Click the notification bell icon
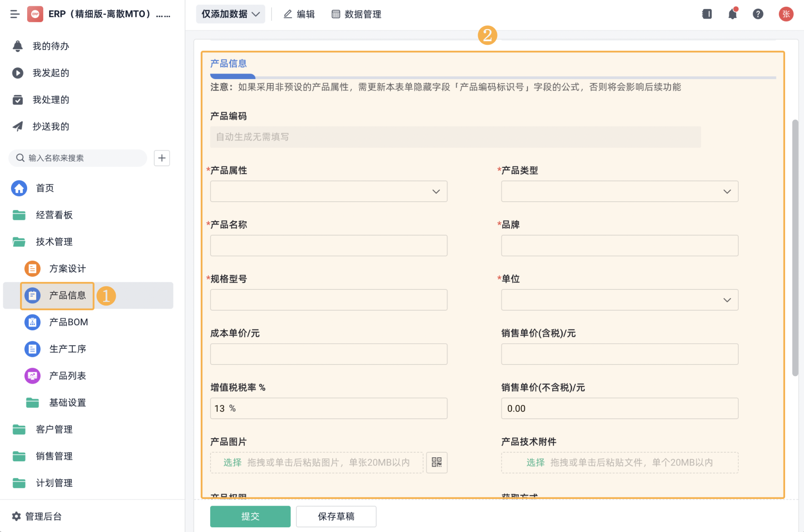The image size is (804, 532). pyautogui.click(x=732, y=14)
